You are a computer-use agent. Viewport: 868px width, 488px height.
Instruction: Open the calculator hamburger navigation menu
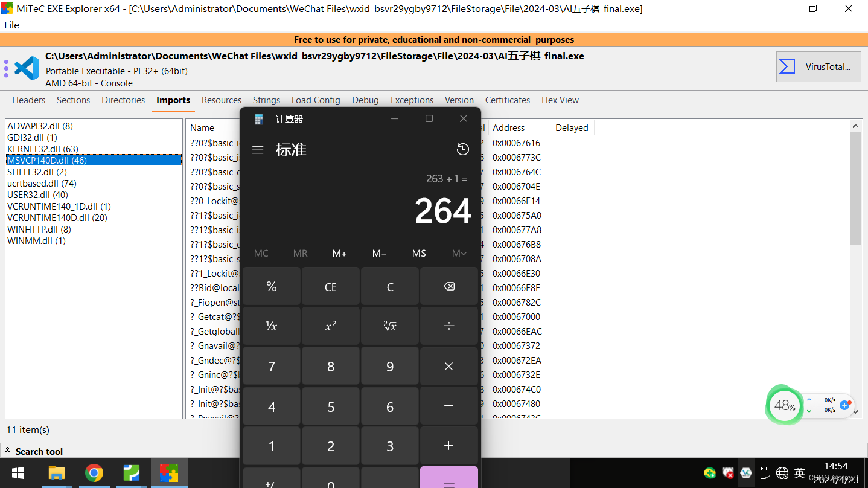(x=258, y=150)
